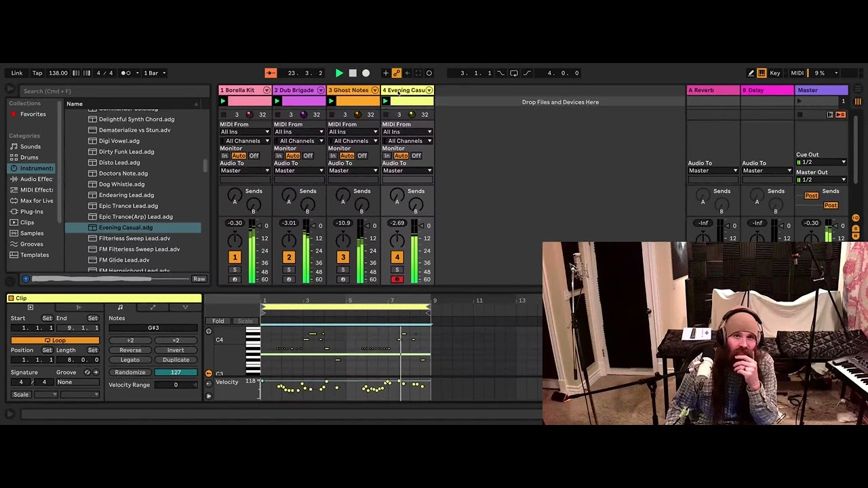Toggle Back to Arrangement button on Master

(x=841, y=115)
